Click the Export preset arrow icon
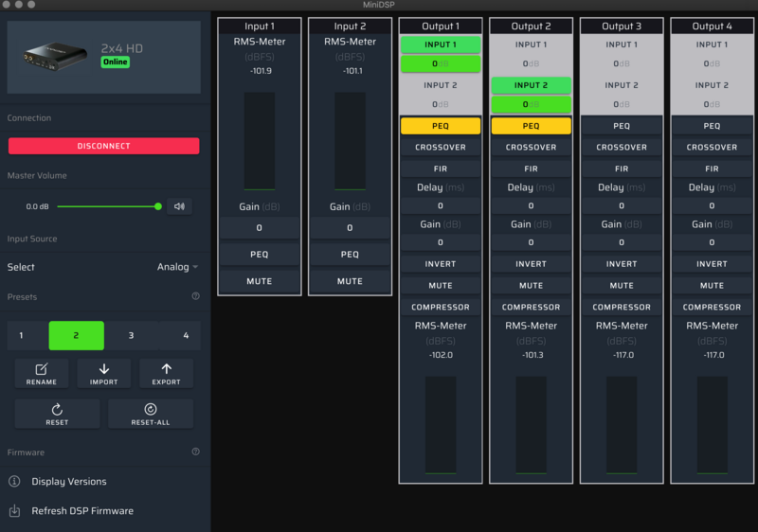The image size is (758, 532). click(x=167, y=370)
